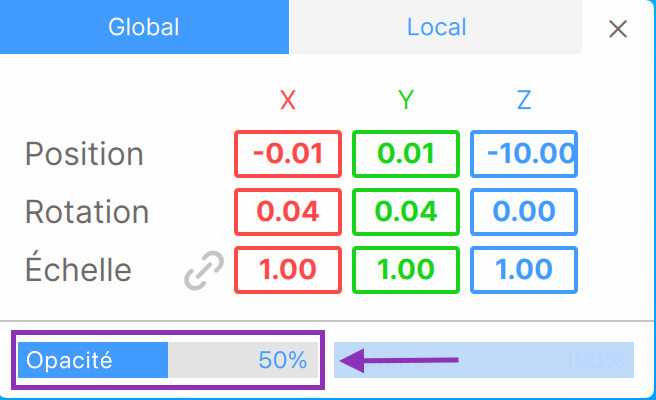Image resolution: width=656 pixels, height=400 pixels.
Task: Click the blue Z axis column header
Action: point(524,100)
